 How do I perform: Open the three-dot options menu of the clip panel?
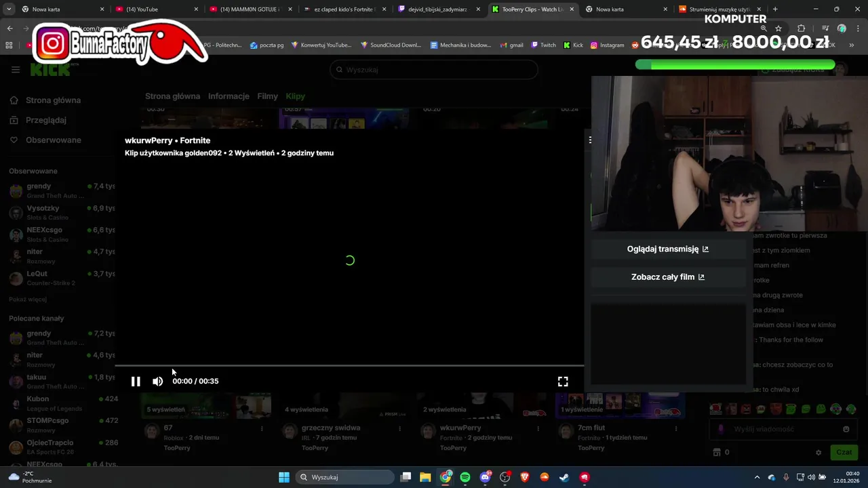(x=590, y=140)
